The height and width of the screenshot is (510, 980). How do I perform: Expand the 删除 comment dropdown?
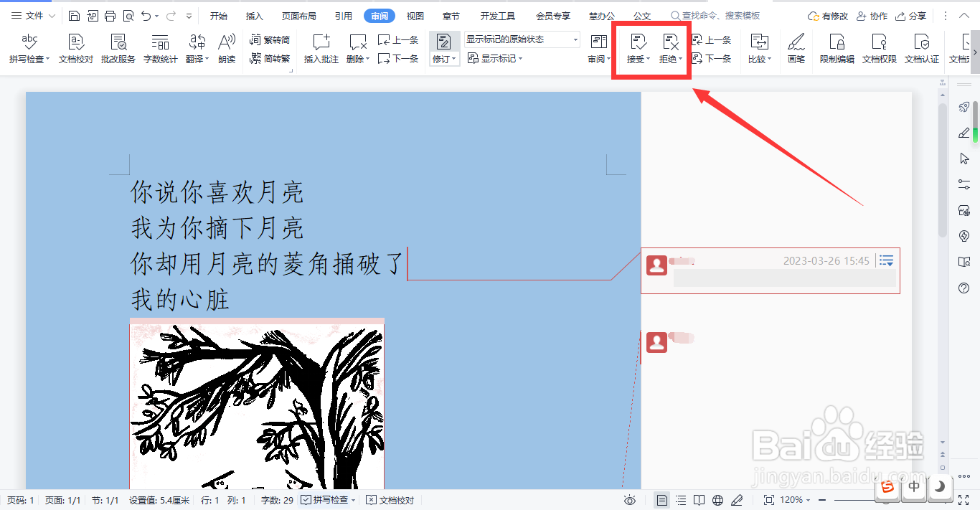[x=367, y=60]
